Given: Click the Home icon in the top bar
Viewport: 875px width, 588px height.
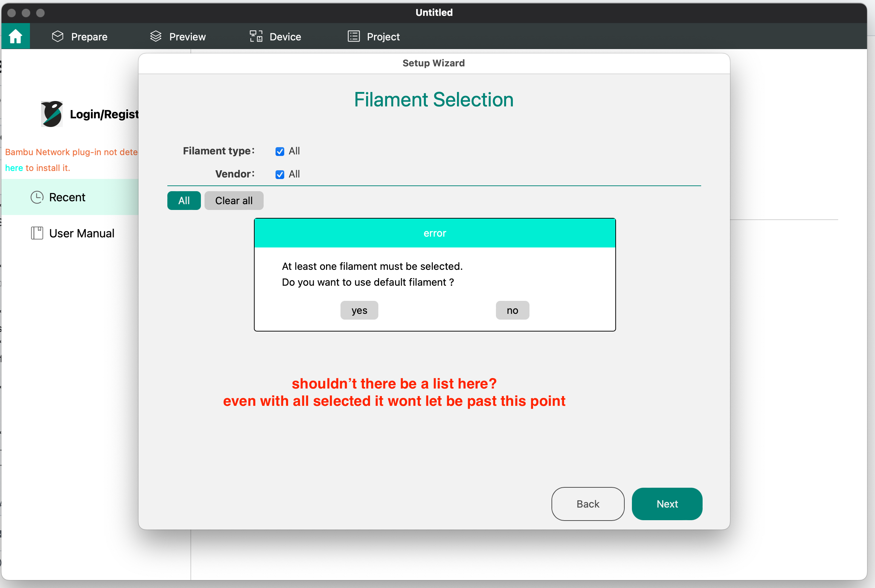Looking at the screenshot, I should pyautogui.click(x=16, y=36).
